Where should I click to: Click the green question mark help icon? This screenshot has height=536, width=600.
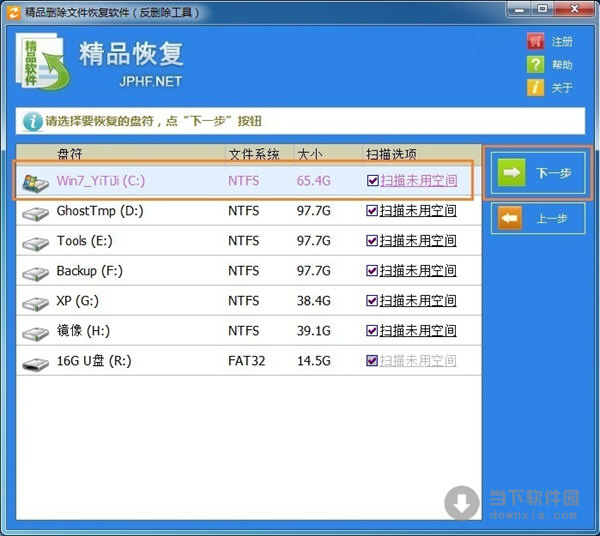pyautogui.click(x=535, y=64)
